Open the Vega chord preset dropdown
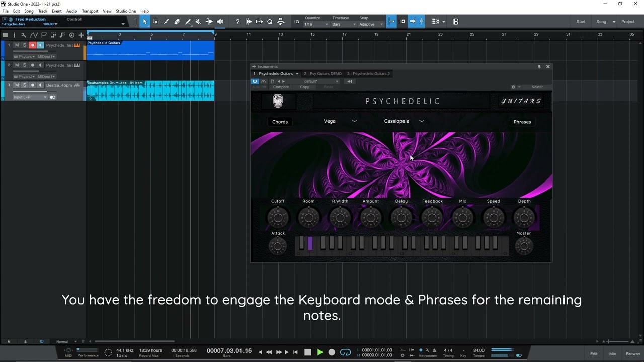Screen dimensions: 644x362 [x=341, y=121]
